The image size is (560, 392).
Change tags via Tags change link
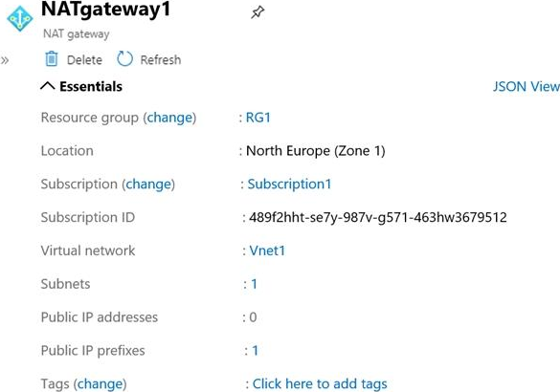point(100,383)
